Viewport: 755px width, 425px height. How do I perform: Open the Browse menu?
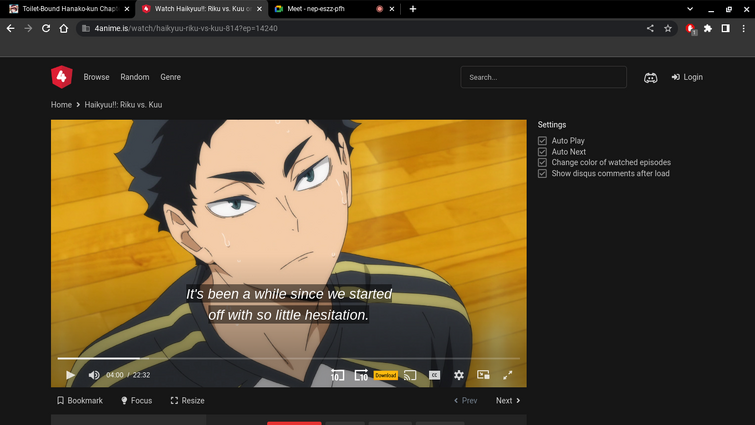(96, 77)
